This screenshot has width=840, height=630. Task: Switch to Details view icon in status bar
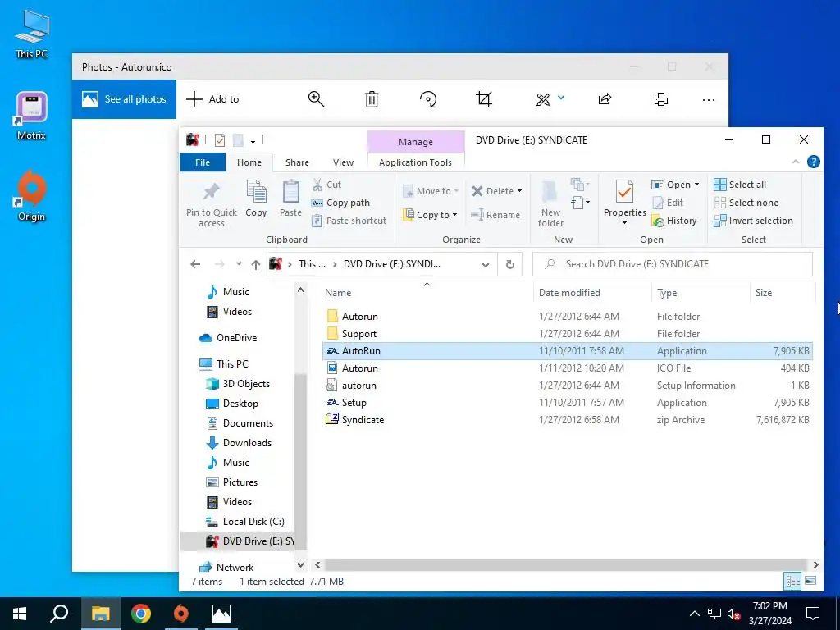(793, 581)
